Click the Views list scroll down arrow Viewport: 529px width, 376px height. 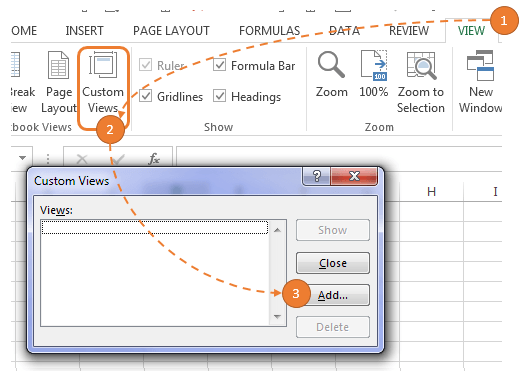pos(277,317)
